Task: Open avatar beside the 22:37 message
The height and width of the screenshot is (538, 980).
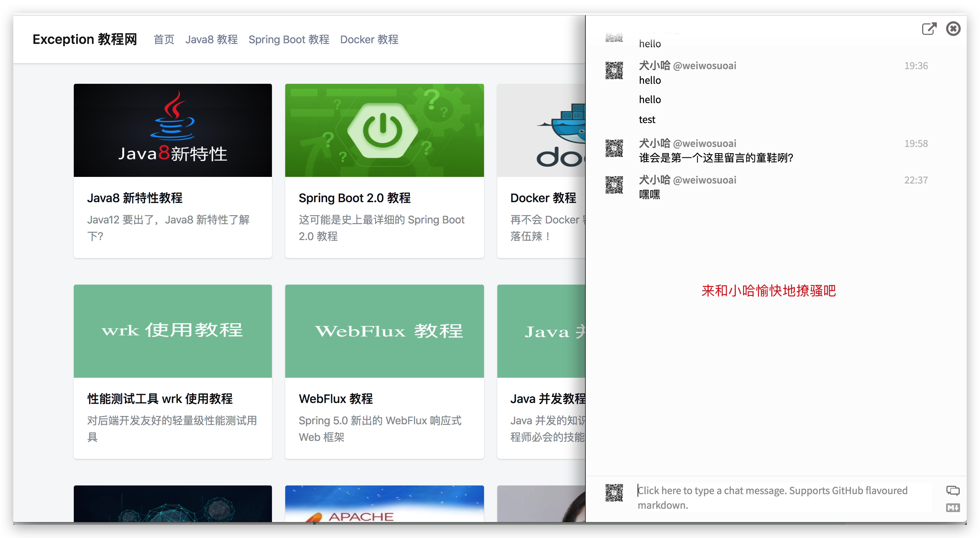Action: (x=614, y=185)
